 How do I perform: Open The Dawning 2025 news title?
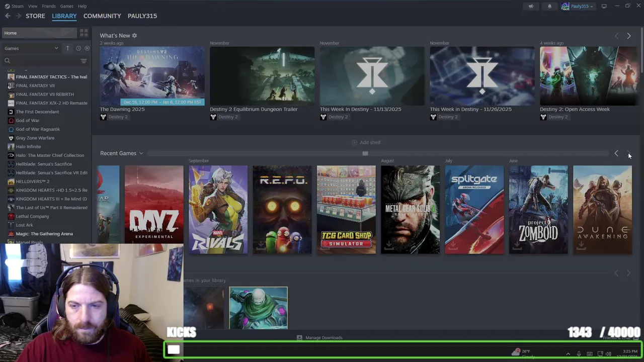click(122, 109)
